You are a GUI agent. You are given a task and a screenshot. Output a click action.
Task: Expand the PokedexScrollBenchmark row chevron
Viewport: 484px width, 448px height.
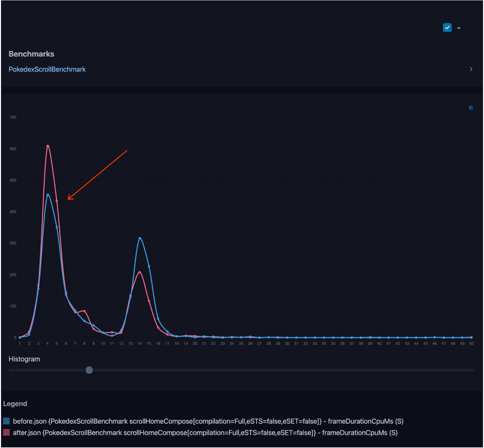(471, 69)
